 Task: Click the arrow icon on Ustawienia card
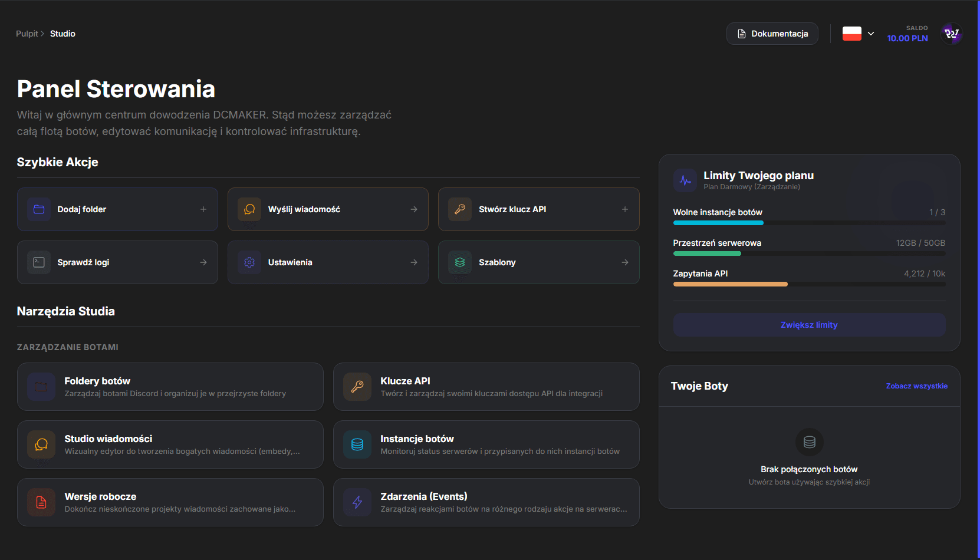pos(414,262)
